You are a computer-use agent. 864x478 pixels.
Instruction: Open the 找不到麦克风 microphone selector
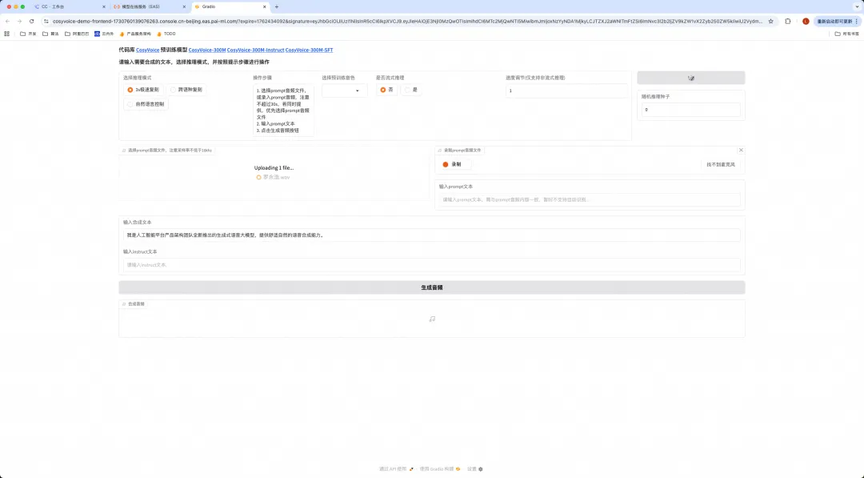[721, 164]
